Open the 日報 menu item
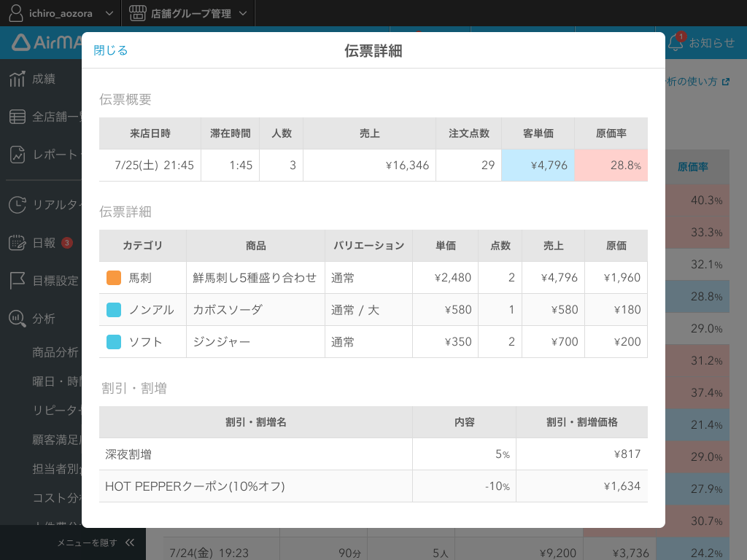747x560 pixels. point(44,243)
